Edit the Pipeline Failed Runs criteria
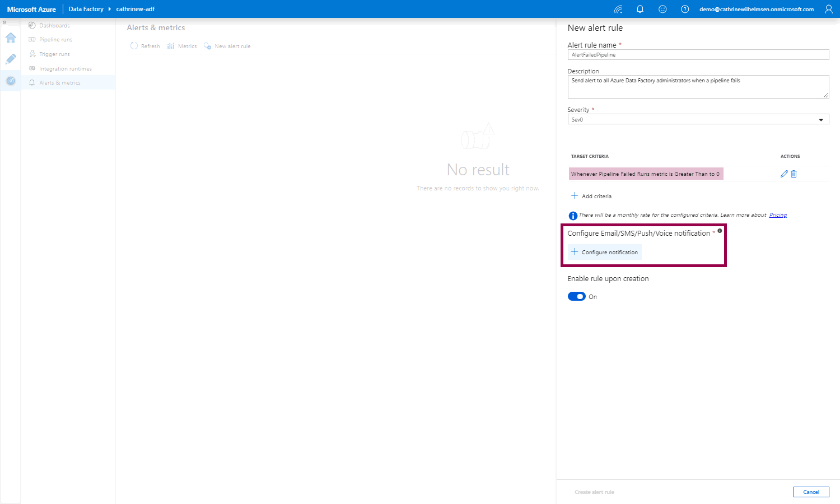This screenshot has width=840, height=504. (784, 174)
